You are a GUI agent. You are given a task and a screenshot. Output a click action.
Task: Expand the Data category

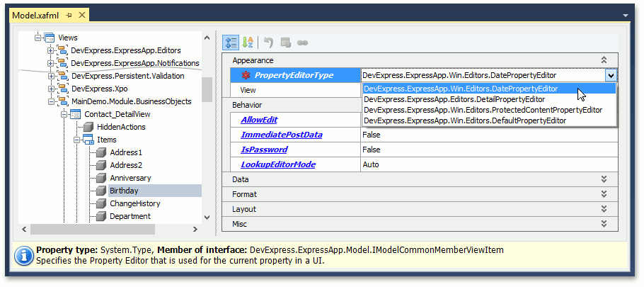click(x=604, y=179)
